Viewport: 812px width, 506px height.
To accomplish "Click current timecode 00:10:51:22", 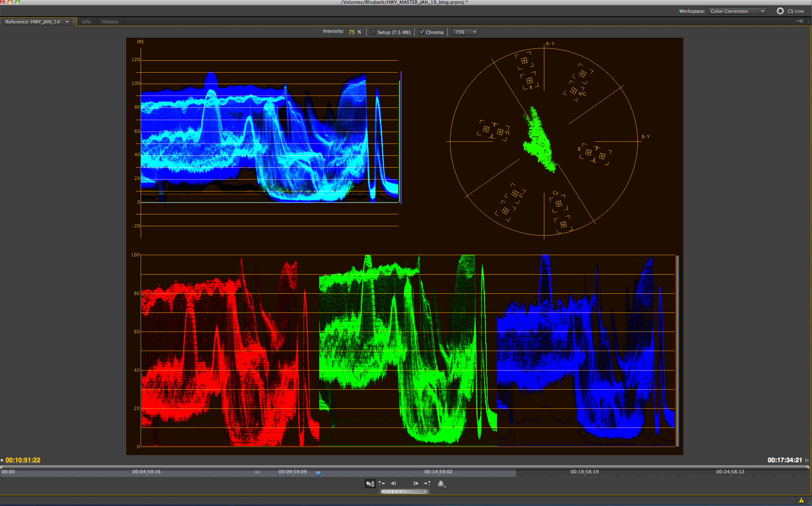I will click(x=23, y=460).
